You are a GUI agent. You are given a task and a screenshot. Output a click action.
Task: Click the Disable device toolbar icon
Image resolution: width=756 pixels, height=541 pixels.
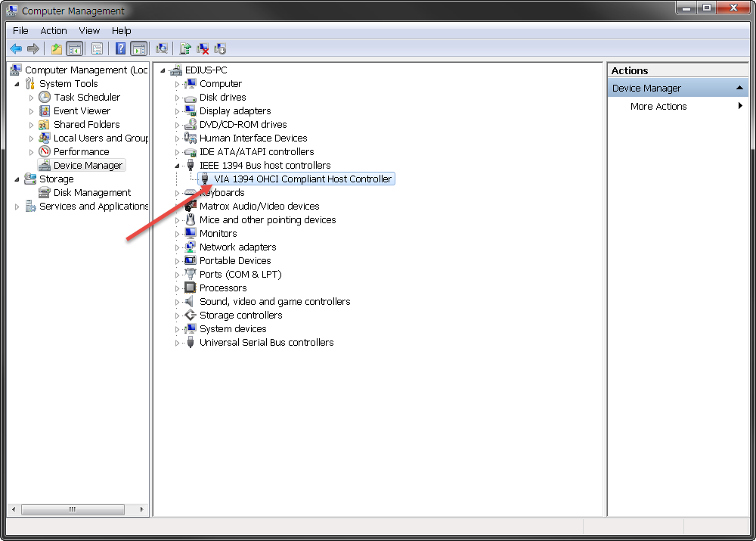220,49
